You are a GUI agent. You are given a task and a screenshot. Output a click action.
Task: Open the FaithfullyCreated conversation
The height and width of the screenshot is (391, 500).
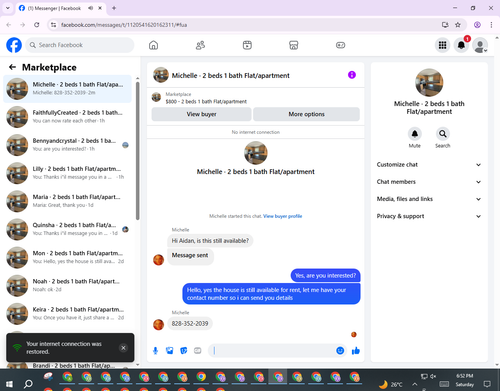tap(67, 117)
